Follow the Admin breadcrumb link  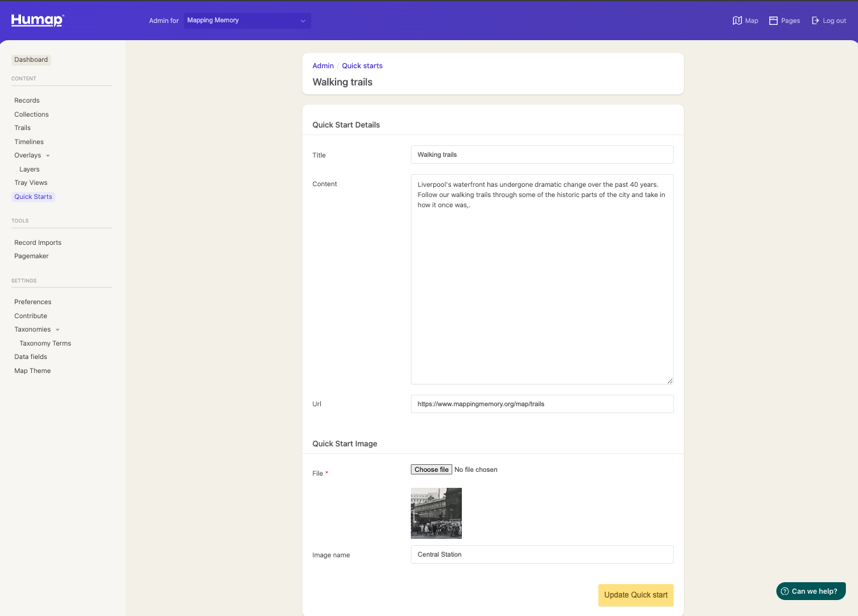click(x=323, y=66)
